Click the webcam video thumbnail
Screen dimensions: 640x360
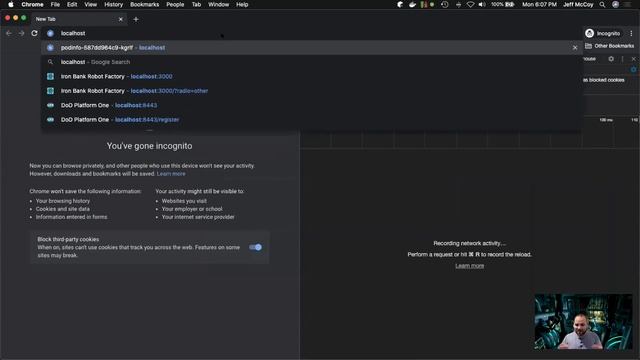tap(583, 322)
